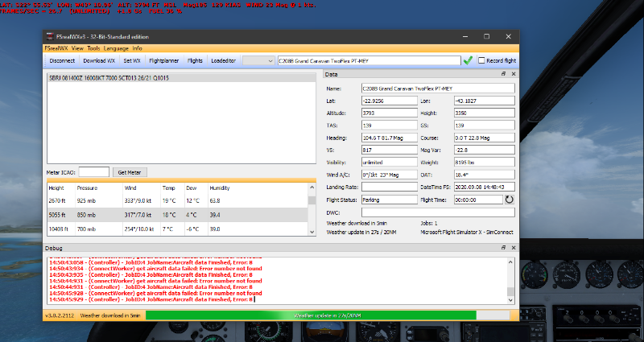
Task: Float the Debug panel with its undock icon
Action: (x=503, y=248)
